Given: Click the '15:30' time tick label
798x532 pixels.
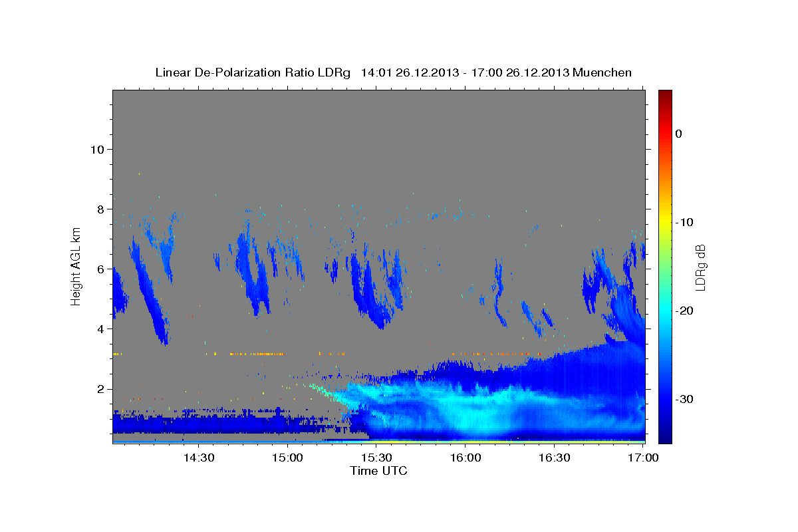Looking at the screenshot, I should pyautogui.click(x=377, y=458).
